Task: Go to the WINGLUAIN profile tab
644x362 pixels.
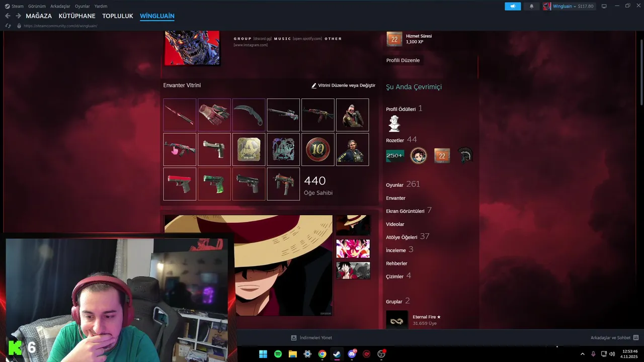Action: click(157, 16)
